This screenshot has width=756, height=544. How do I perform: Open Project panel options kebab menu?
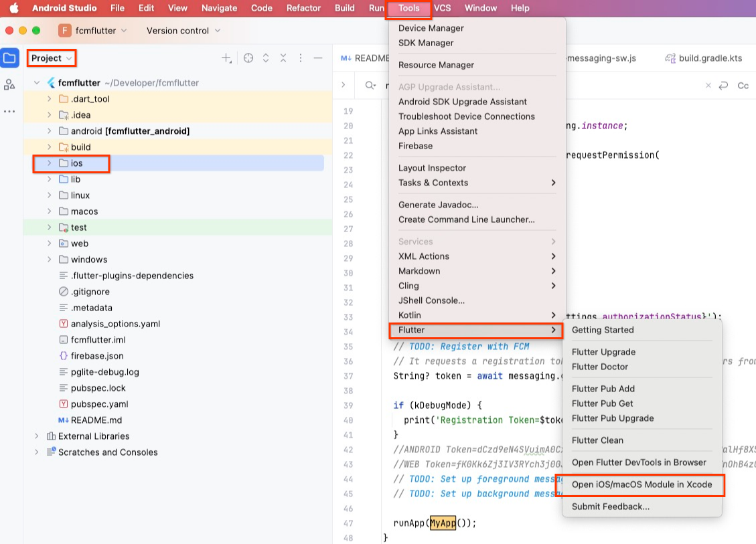[x=301, y=58]
